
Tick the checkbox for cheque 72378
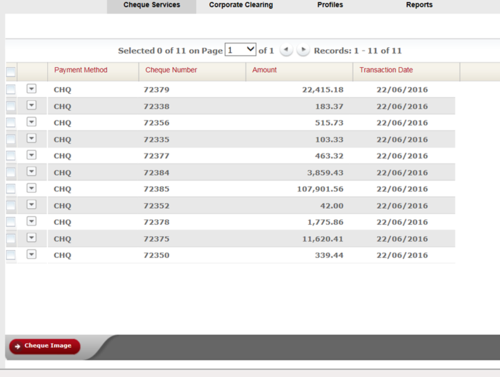click(x=11, y=222)
